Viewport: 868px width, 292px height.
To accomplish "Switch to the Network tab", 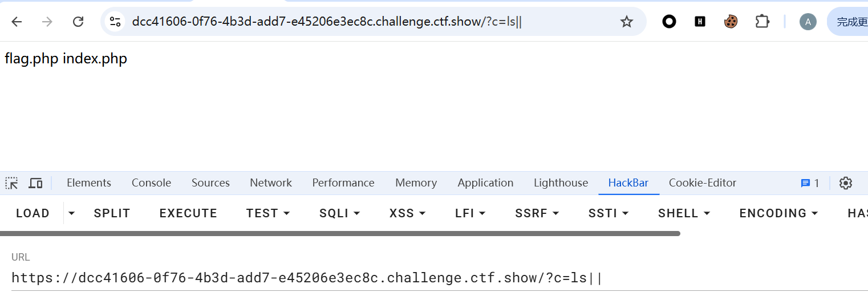I will [x=271, y=183].
